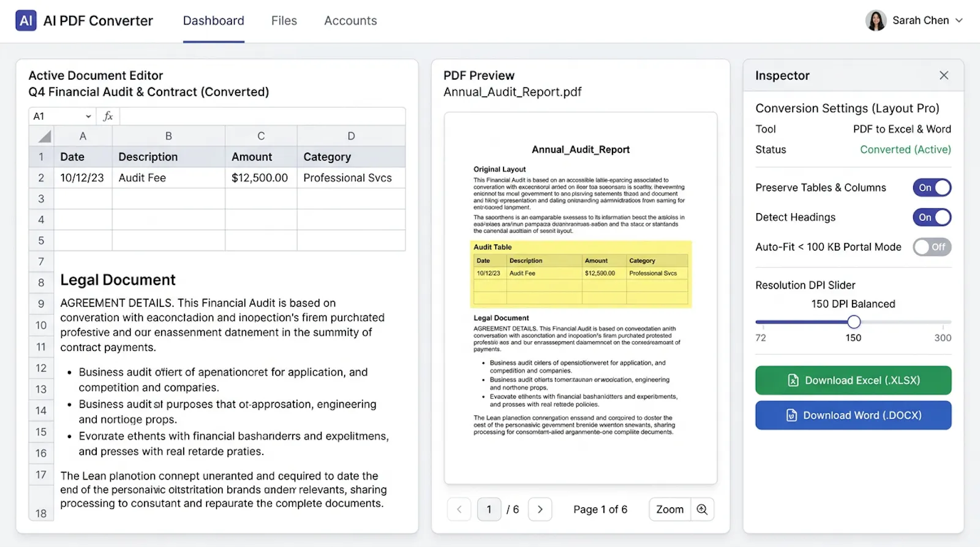This screenshot has width=980, height=547.
Task: Go to next PDF page arrow
Action: (540, 509)
